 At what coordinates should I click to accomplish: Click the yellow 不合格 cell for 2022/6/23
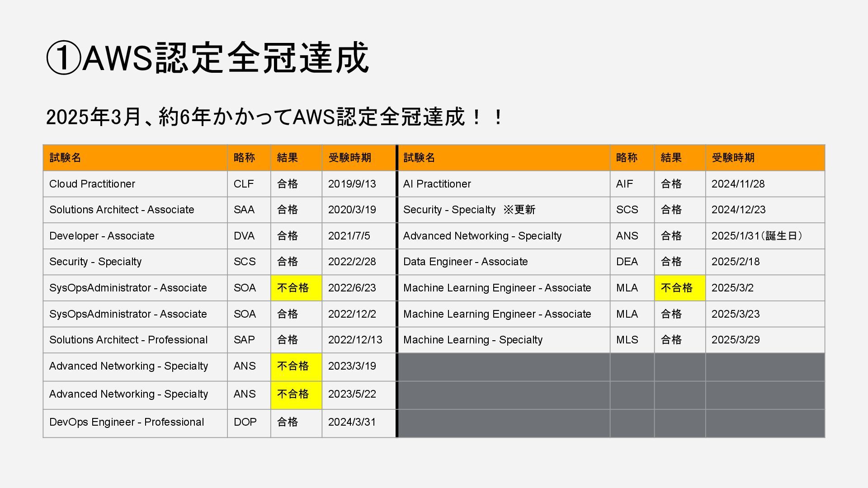click(296, 288)
